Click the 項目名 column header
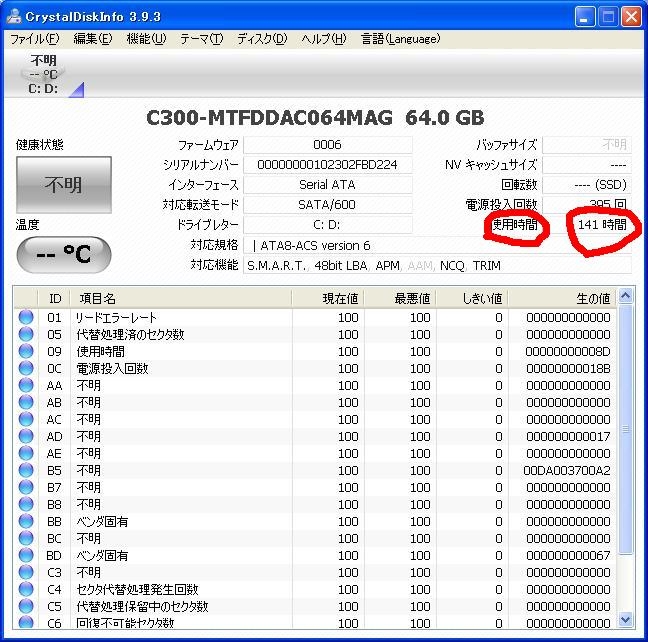The height and width of the screenshot is (642, 648). click(181, 298)
